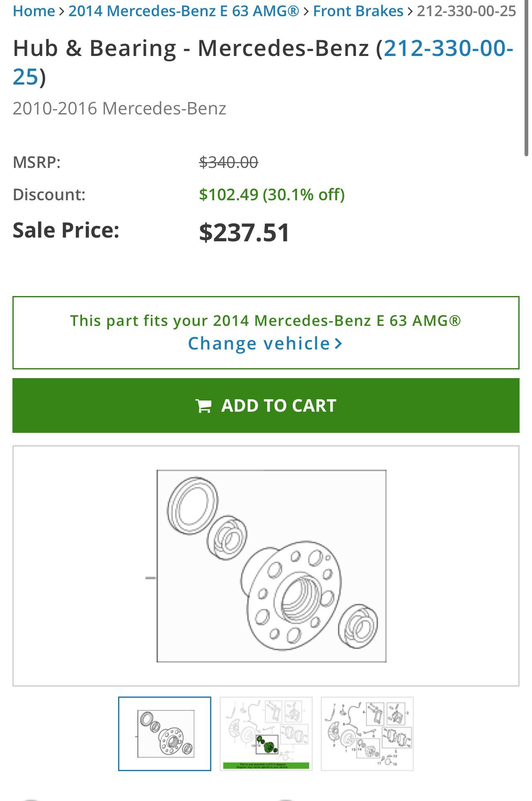This screenshot has height=801, width=532.
Task: Click the "This part fits your" confirmation text
Action: pyautogui.click(x=265, y=320)
